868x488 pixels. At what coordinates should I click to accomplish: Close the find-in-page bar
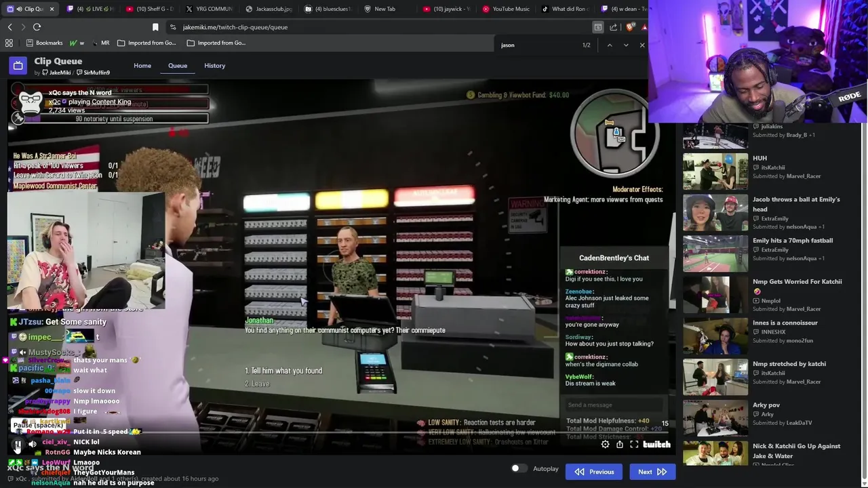click(642, 45)
